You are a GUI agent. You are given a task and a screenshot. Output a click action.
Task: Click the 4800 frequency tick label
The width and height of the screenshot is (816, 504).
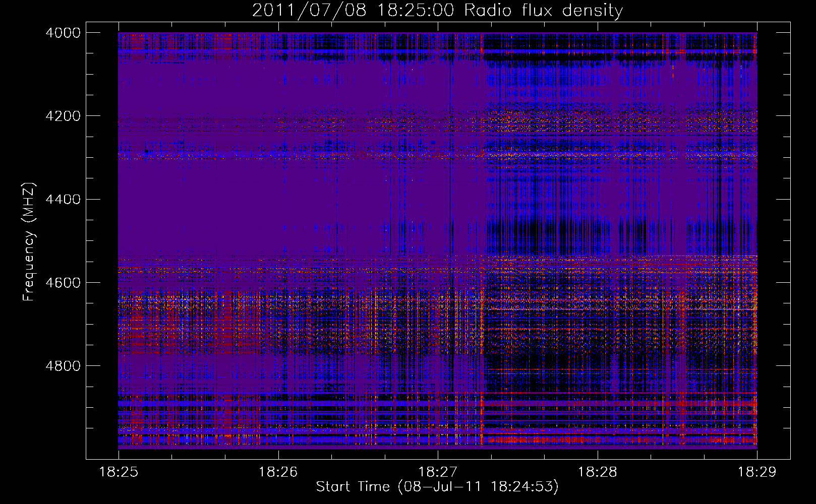63,366
